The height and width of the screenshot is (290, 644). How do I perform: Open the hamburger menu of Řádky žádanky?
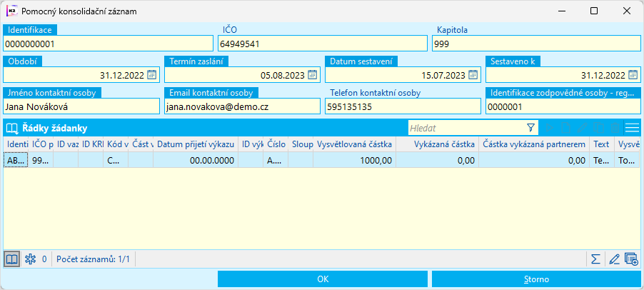(632, 128)
